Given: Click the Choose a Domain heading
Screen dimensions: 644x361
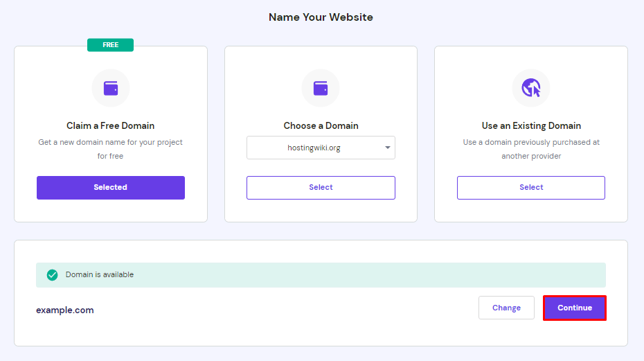Looking at the screenshot, I should [321, 126].
